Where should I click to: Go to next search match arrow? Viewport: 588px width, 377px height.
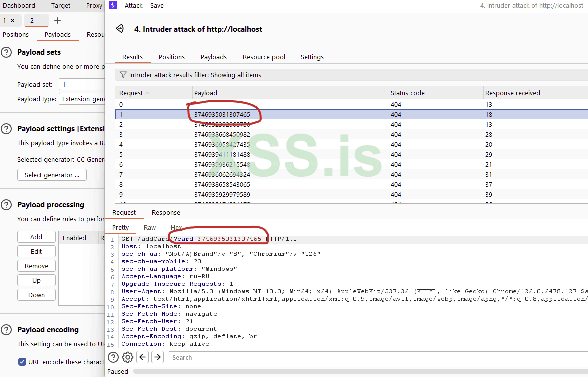157,357
